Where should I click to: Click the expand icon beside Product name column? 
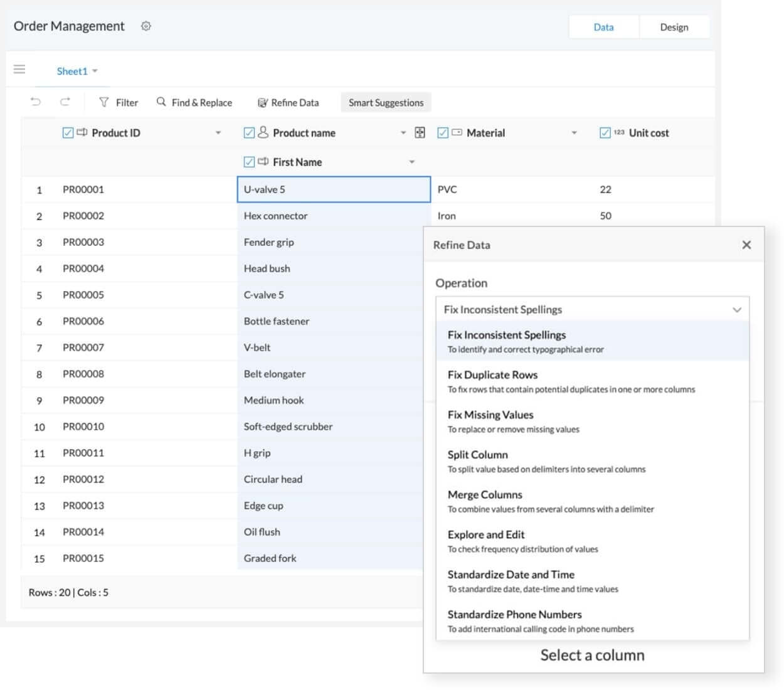(420, 132)
